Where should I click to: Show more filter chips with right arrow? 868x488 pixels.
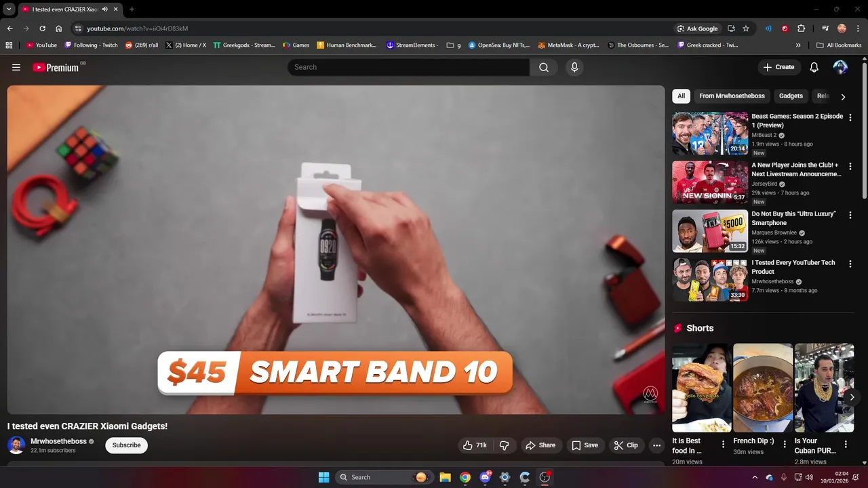tap(843, 96)
